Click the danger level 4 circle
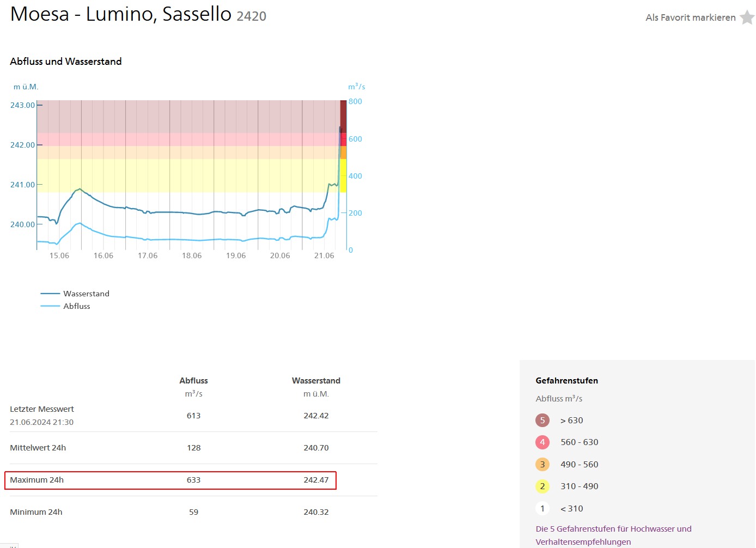The image size is (756, 548). click(x=542, y=442)
